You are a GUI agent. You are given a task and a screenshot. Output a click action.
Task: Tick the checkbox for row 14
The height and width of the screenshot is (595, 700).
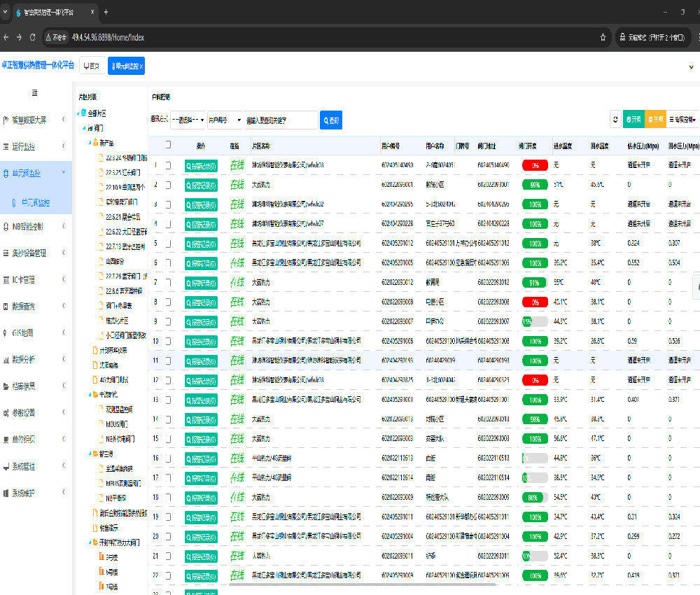pos(168,419)
